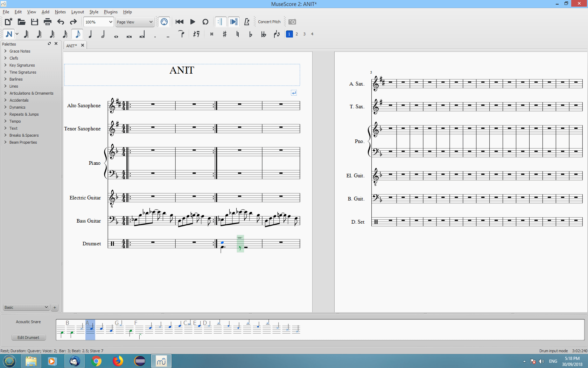Open the zoom percentage dropdown
The width and height of the screenshot is (588, 368).
click(x=98, y=22)
